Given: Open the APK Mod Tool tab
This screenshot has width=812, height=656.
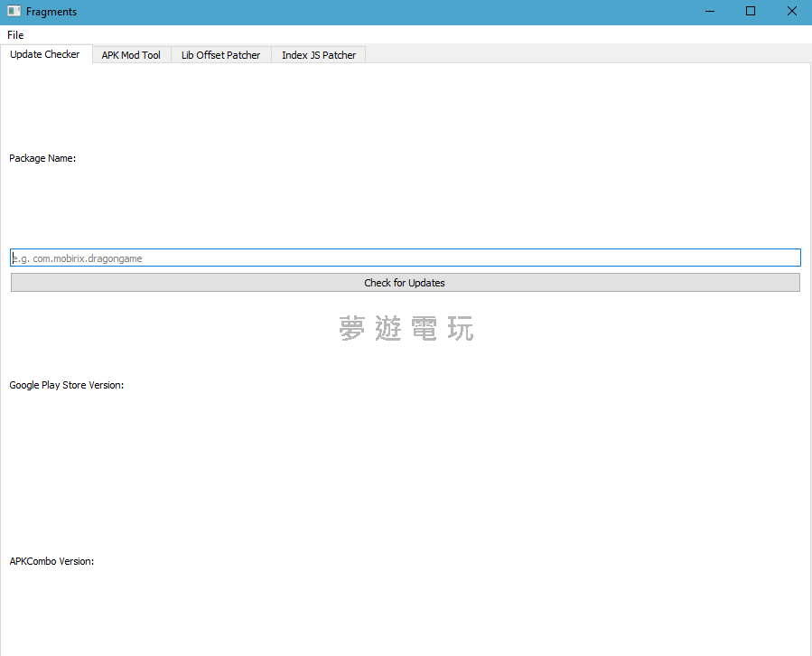Looking at the screenshot, I should [x=131, y=55].
